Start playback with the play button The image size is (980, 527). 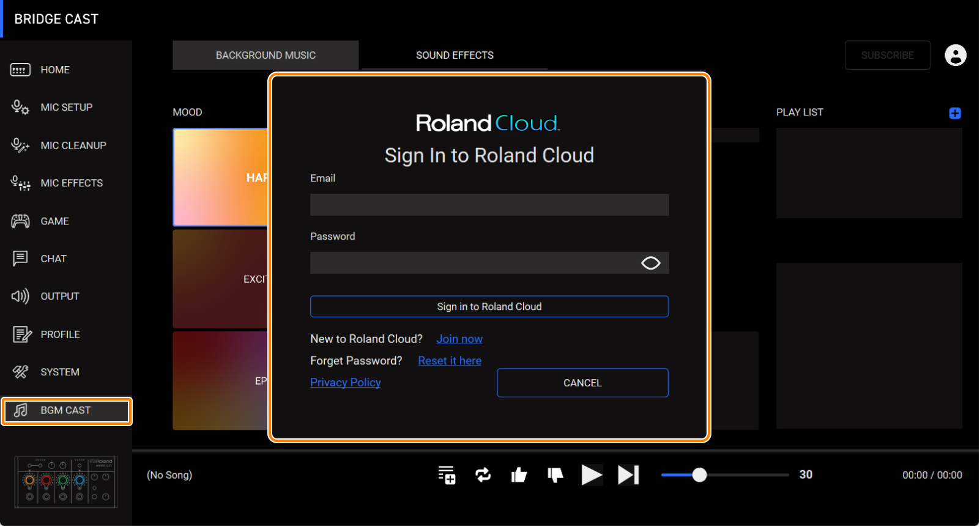(591, 475)
